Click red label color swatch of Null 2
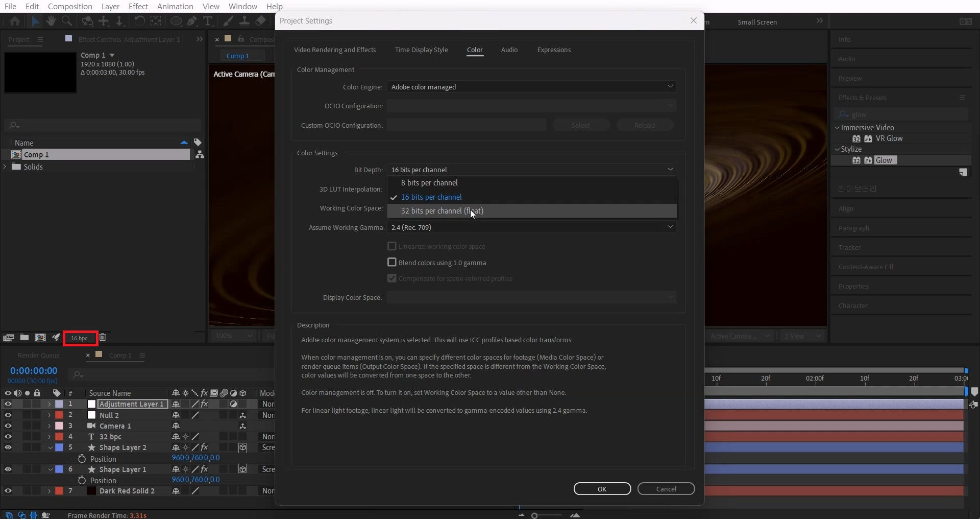This screenshot has height=519, width=980. [x=59, y=415]
